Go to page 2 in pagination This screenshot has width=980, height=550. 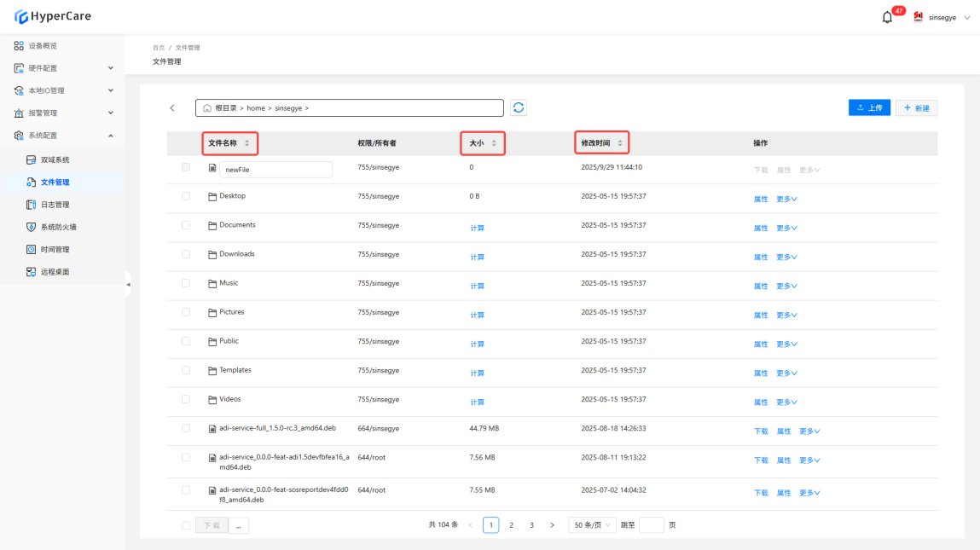click(x=511, y=525)
